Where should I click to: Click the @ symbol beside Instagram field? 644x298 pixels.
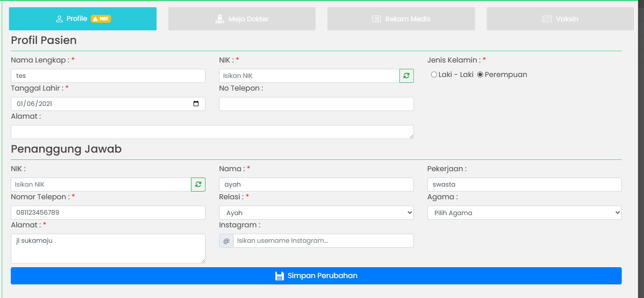click(226, 241)
